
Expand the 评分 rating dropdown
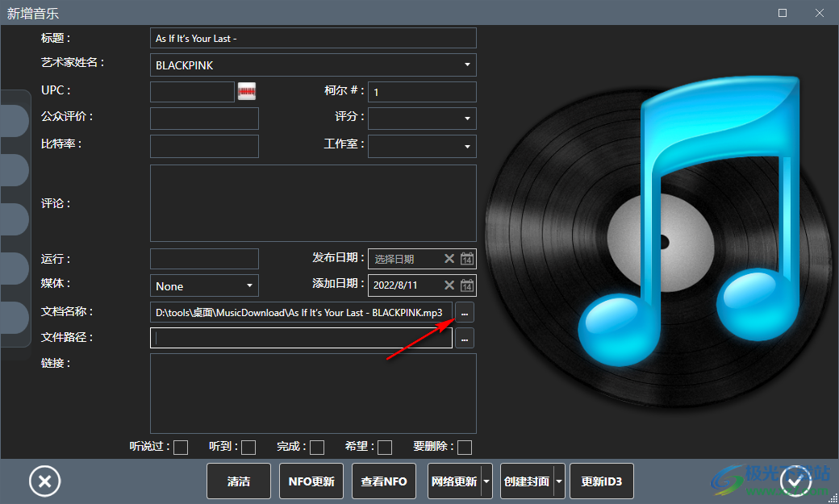[467, 118]
